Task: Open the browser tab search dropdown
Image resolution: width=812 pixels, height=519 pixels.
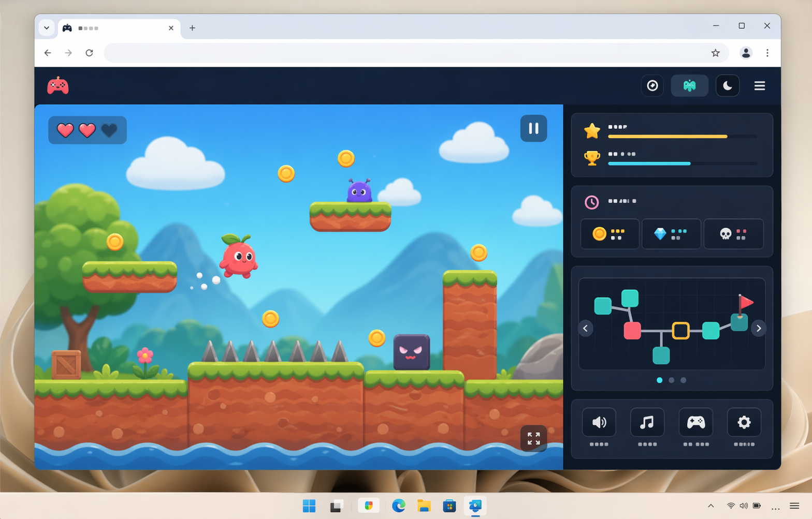Action: 47,28
